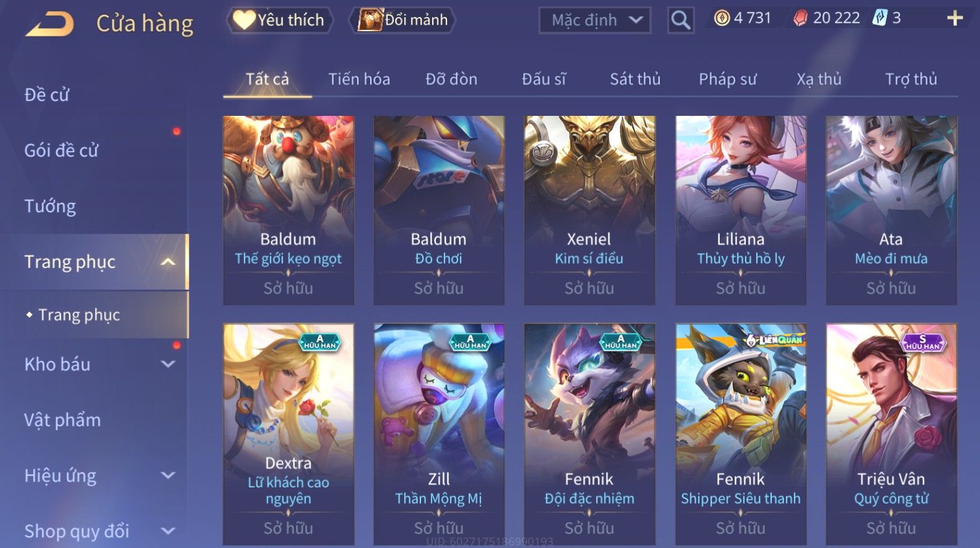Select Triệu Vân Quý công tử card
This screenshot has height=548, width=980.
pos(891,434)
